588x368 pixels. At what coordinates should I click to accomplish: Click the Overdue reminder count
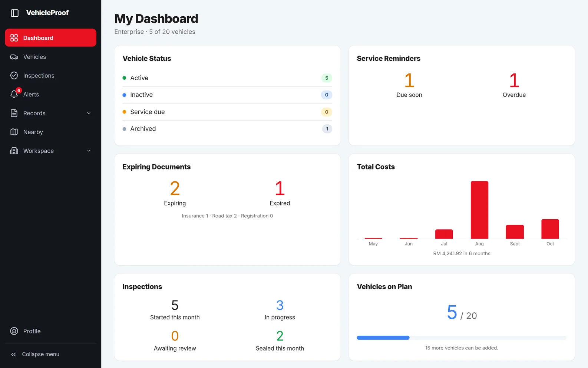(x=514, y=80)
